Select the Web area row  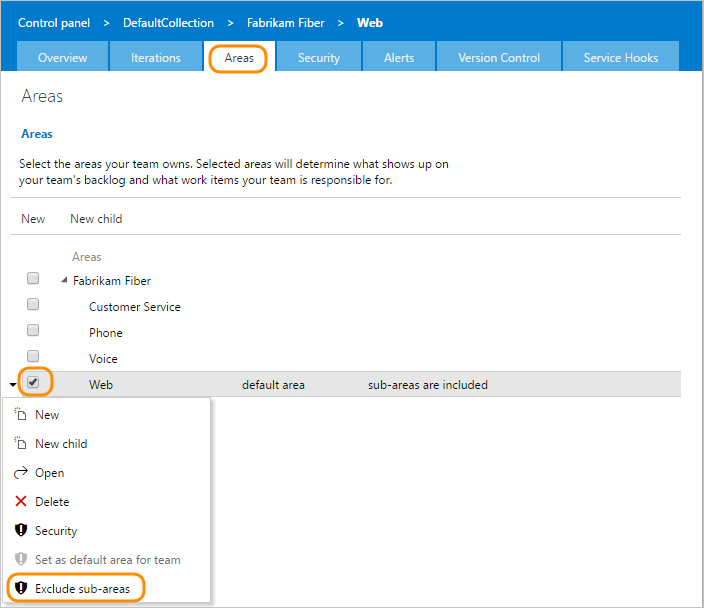(352, 384)
